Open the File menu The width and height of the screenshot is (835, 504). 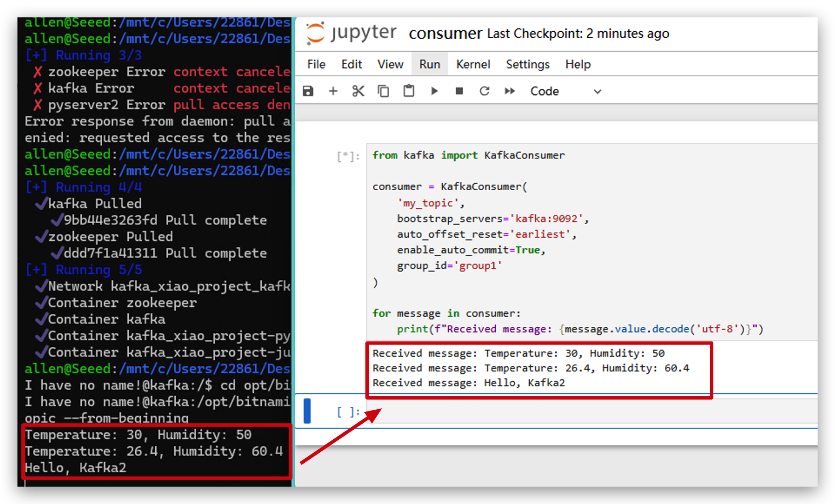point(316,64)
